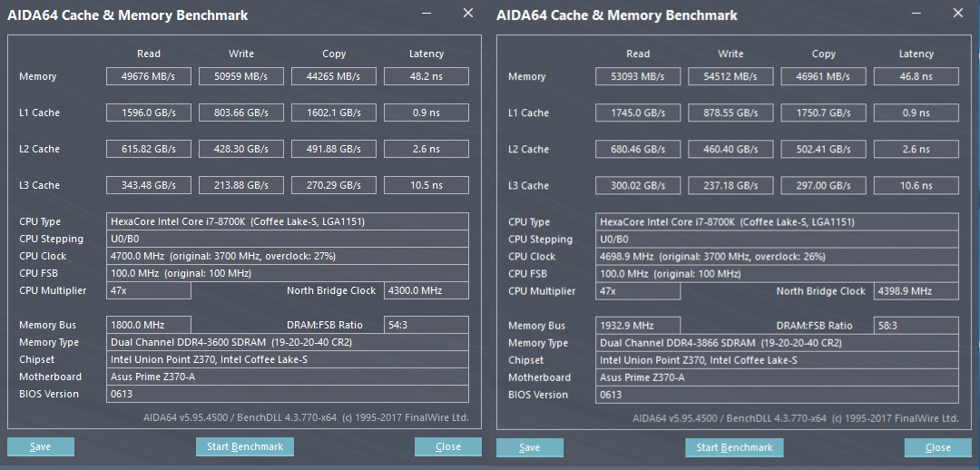Screen dimensions: 980x470
Task: Click the Memory Type field showing DDR4-3866 SDRAM
Action: tap(778, 343)
